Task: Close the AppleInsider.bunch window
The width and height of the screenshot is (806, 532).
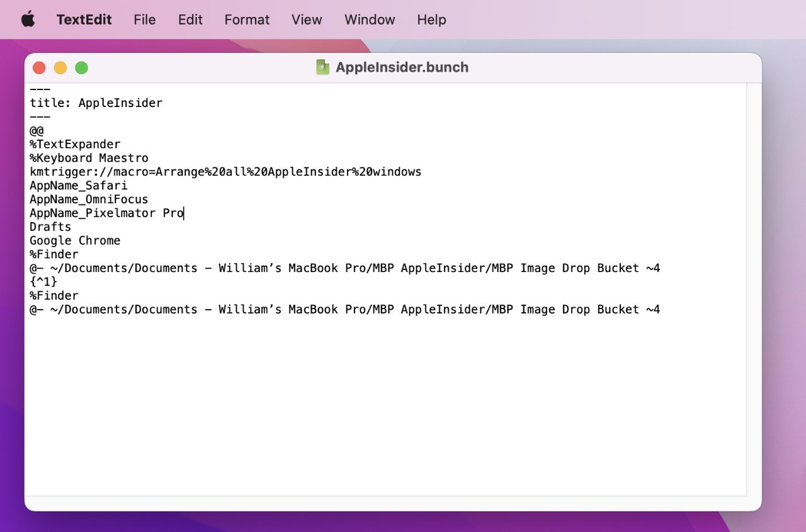Action: (39, 68)
